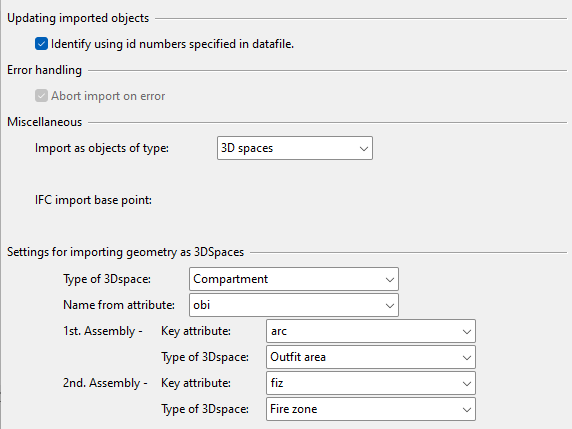Open the Import as objects of type combo box
The image size is (572, 429).
[295, 148]
